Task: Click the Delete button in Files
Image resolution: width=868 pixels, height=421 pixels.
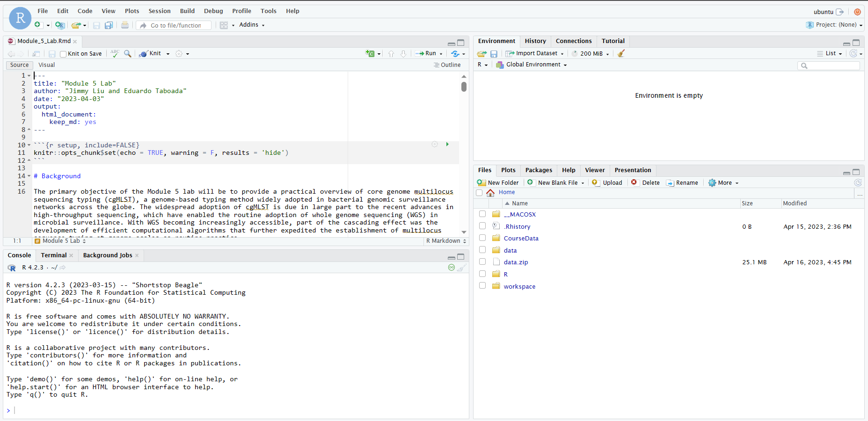Action: pyautogui.click(x=645, y=183)
